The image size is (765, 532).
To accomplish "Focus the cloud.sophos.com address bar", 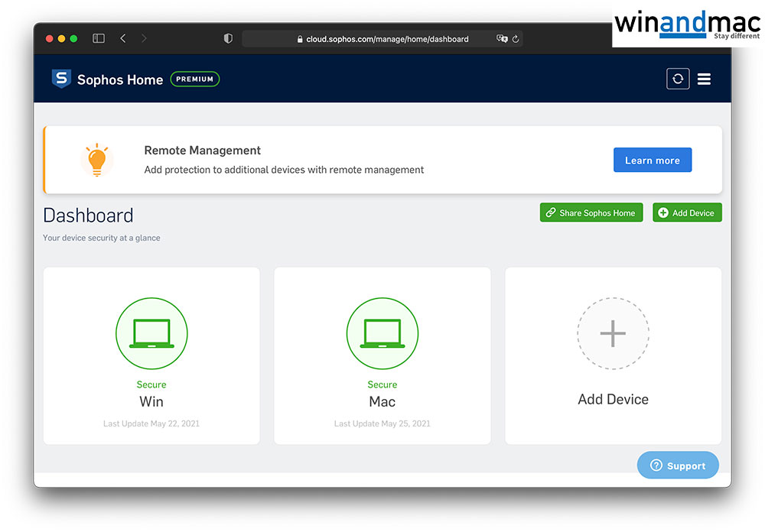I will [382, 38].
